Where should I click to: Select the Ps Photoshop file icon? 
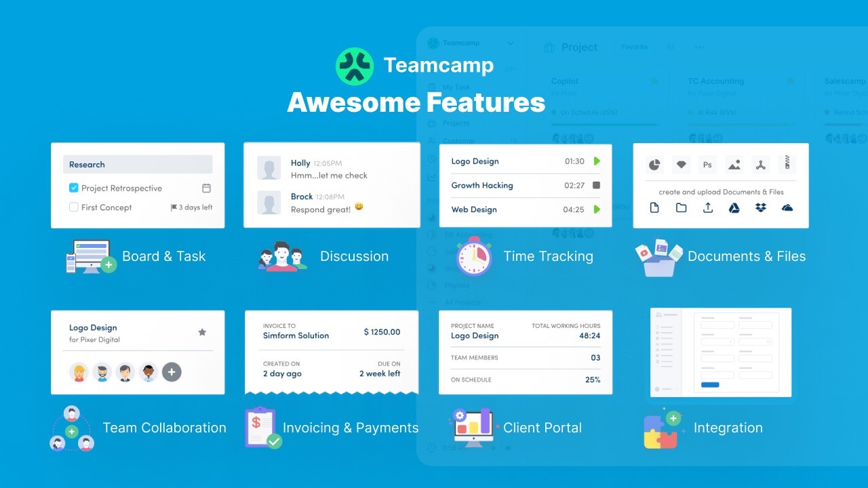pyautogui.click(x=707, y=164)
